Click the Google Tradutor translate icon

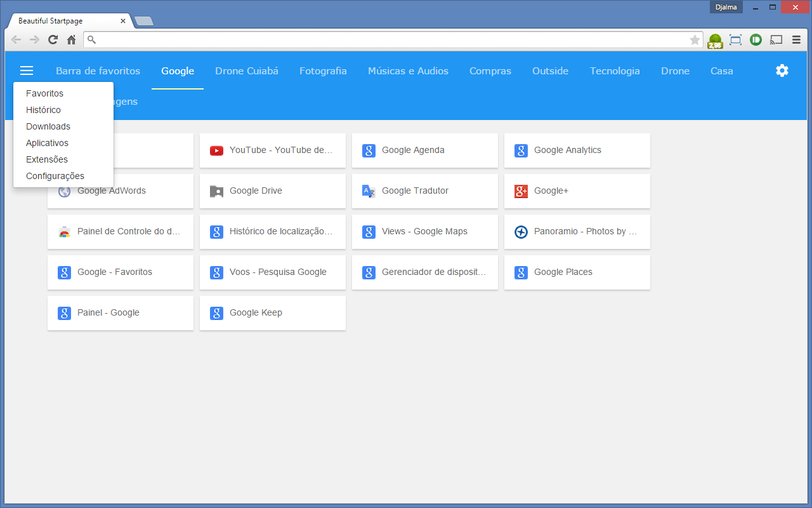[x=369, y=191]
